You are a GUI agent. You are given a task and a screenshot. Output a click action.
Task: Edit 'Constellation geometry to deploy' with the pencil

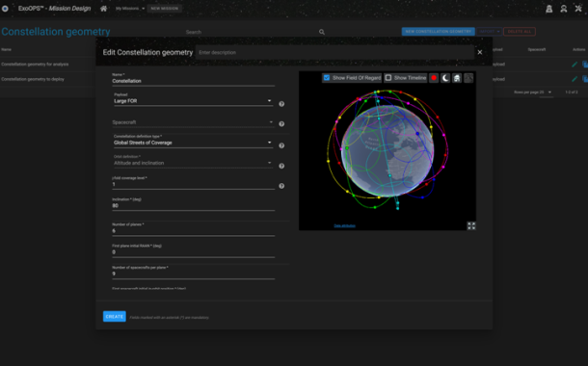(575, 79)
